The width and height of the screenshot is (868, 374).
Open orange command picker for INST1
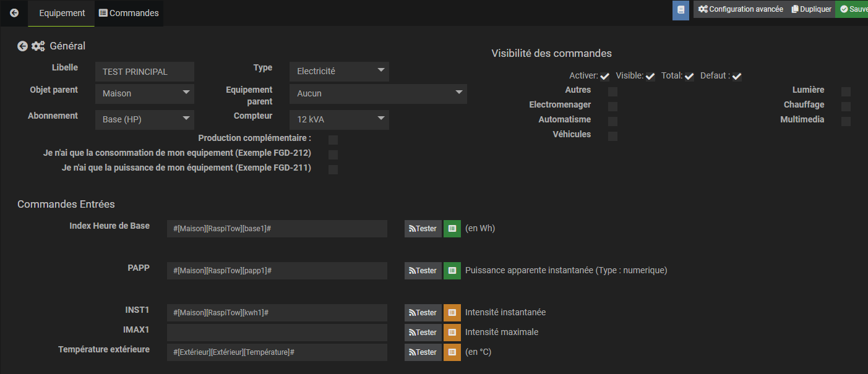pyautogui.click(x=452, y=313)
